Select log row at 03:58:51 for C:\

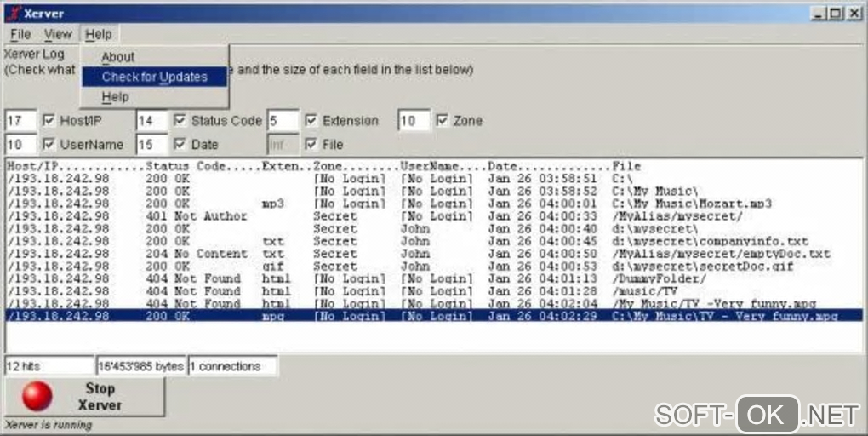(x=434, y=178)
